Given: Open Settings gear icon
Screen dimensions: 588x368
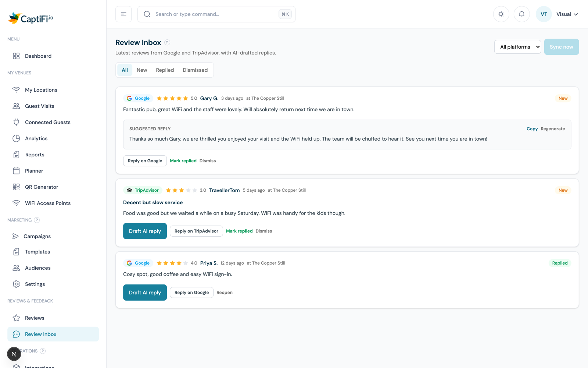Looking at the screenshot, I should (16, 284).
